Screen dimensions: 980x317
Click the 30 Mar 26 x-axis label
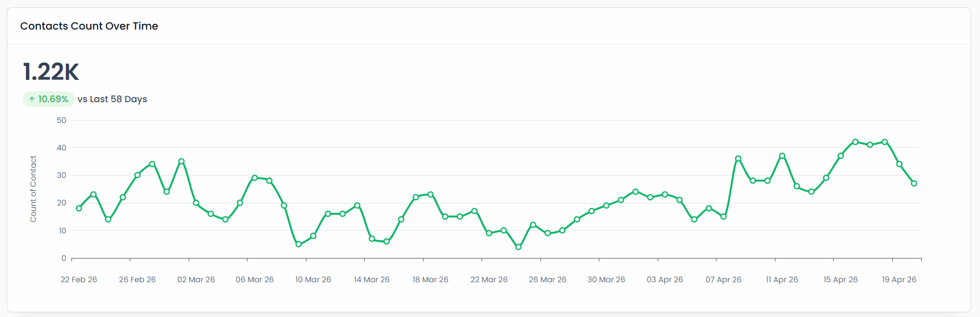[x=606, y=280]
